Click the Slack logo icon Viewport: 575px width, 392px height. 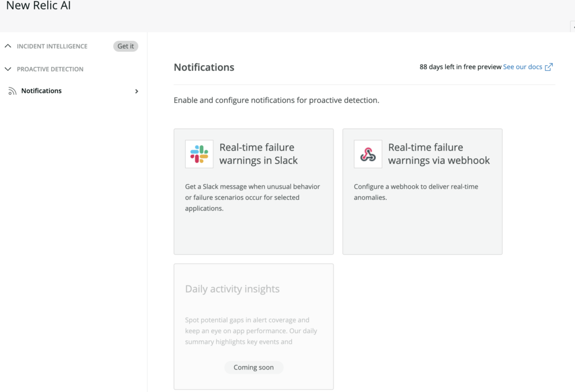[x=199, y=154]
